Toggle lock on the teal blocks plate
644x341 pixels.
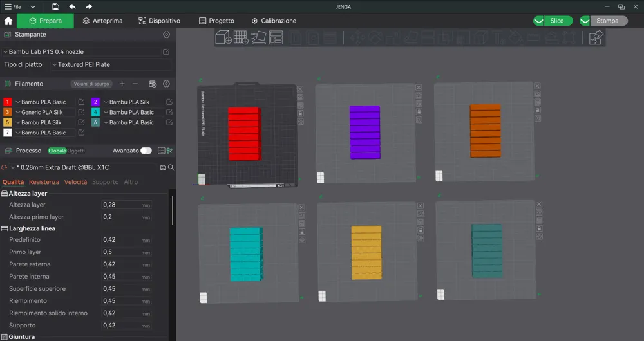(x=539, y=228)
